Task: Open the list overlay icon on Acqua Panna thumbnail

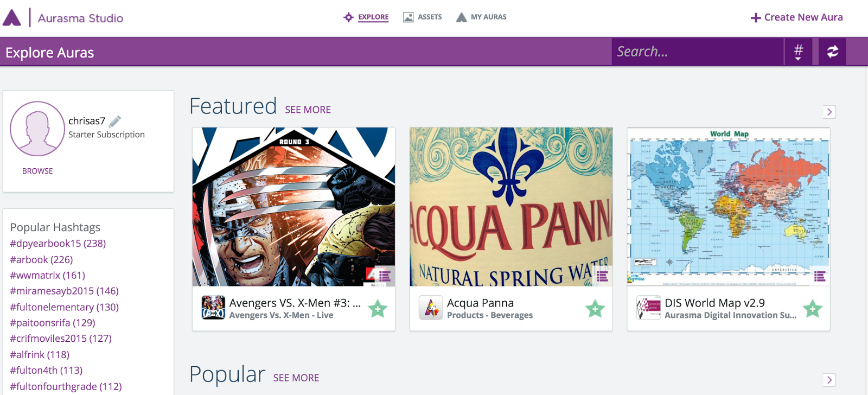Action: coord(602,276)
